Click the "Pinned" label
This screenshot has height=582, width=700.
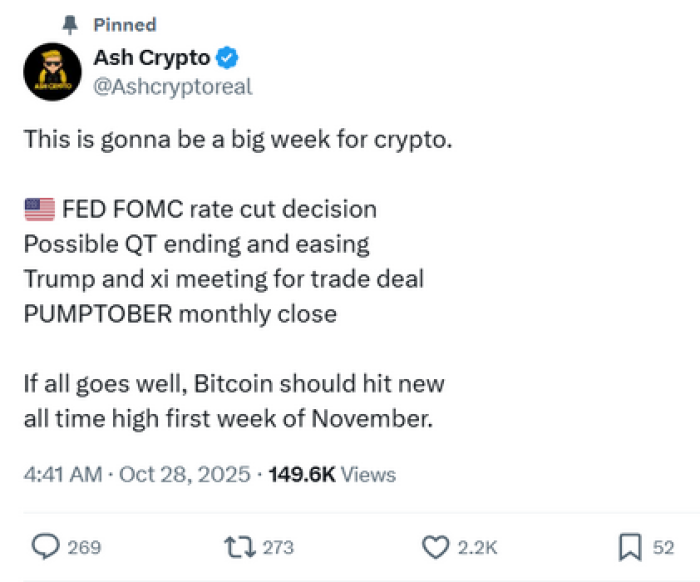[124, 24]
